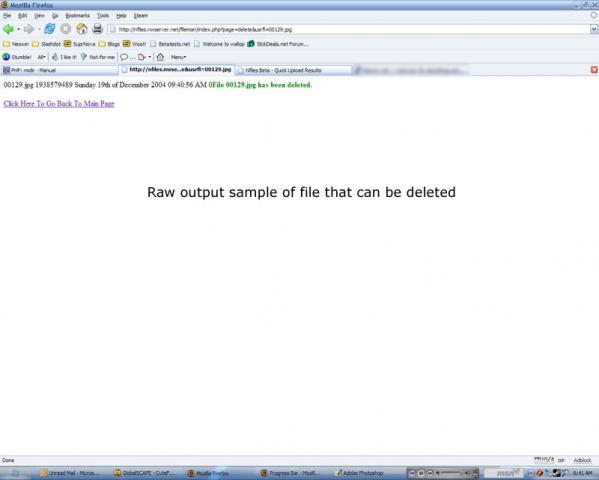Click the Stop loading icon

[66, 29]
